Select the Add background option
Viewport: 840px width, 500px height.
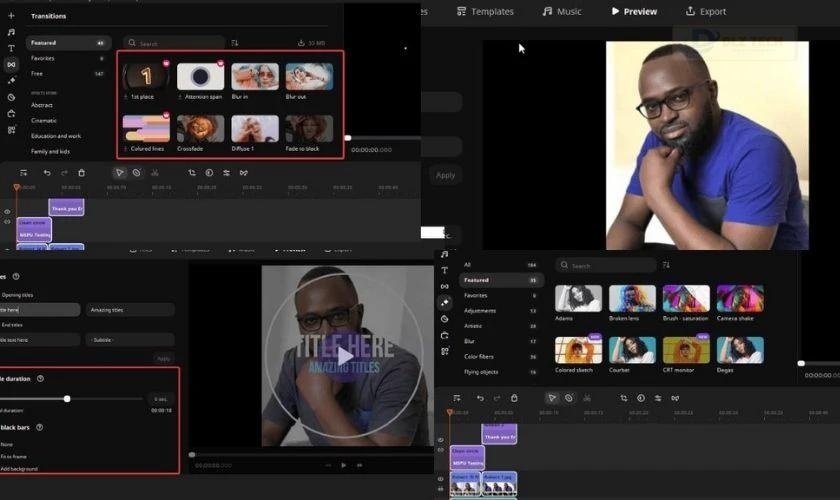(x=19, y=469)
